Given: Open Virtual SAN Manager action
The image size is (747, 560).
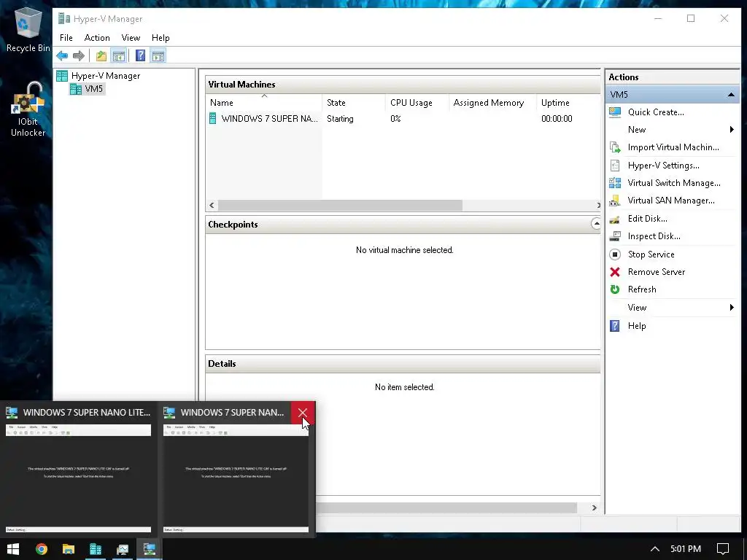Looking at the screenshot, I should click(672, 201).
